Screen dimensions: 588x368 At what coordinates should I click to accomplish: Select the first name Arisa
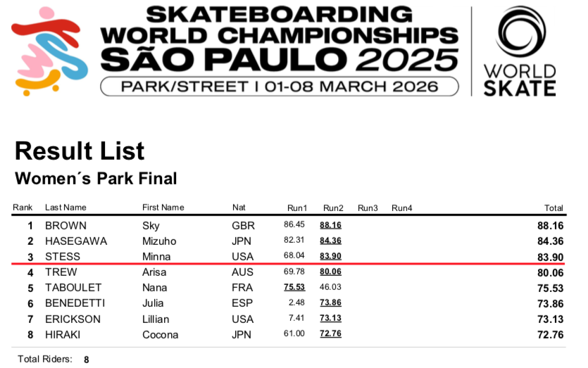156,272
